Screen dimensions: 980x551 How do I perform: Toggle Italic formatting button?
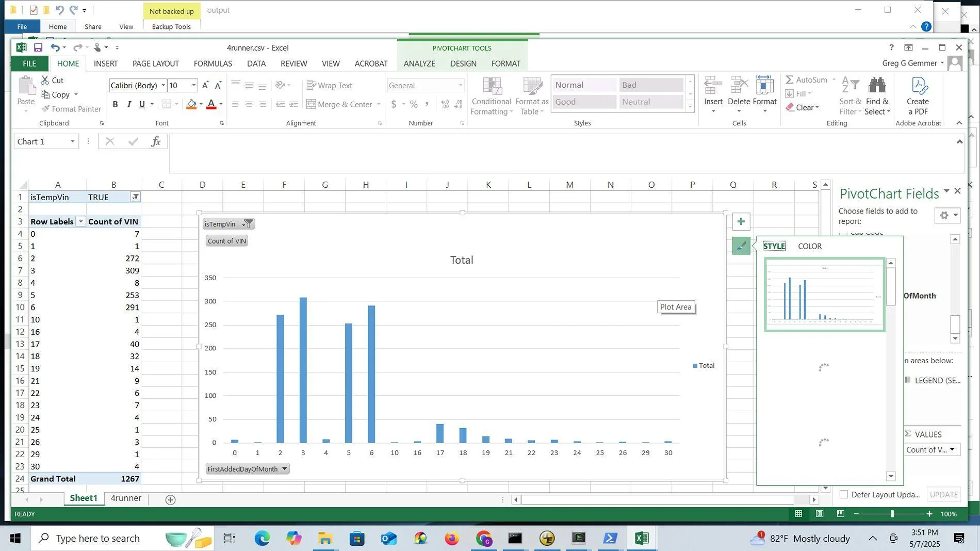pos(129,104)
